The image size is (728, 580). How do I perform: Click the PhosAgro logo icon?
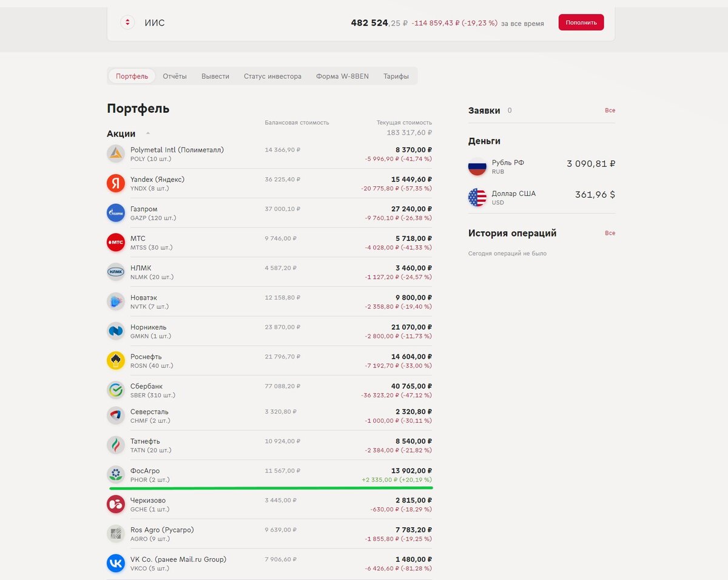116,474
